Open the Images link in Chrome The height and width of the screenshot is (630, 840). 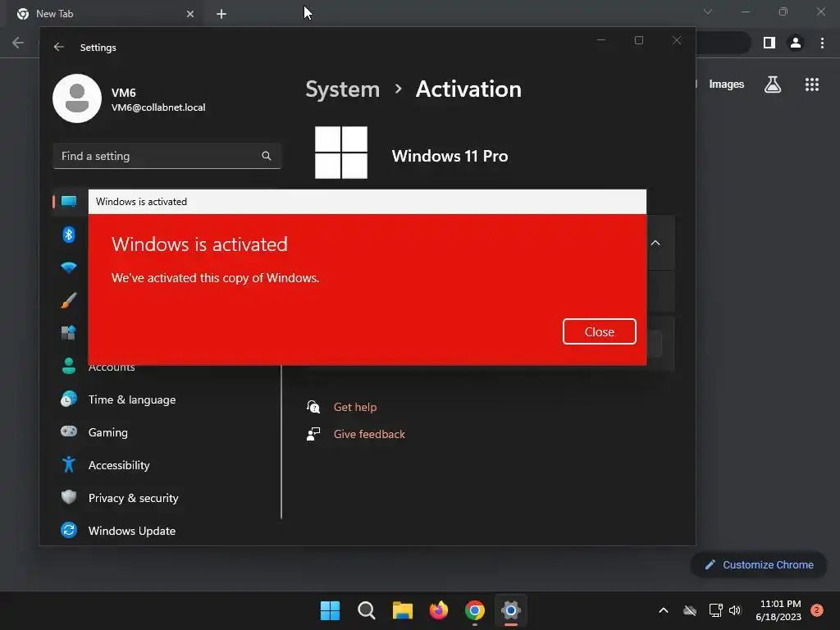(727, 84)
